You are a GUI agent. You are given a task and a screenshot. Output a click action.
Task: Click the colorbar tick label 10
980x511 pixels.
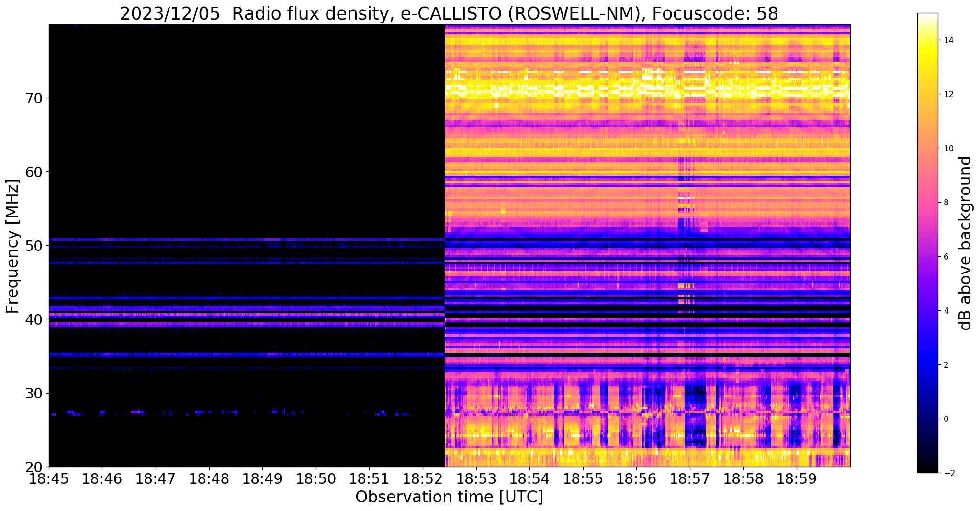click(948, 148)
